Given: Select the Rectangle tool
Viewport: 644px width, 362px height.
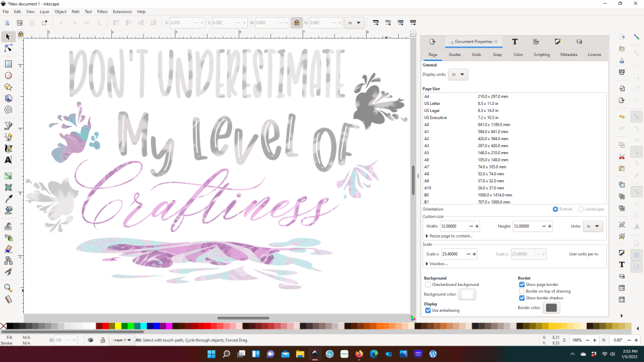Looking at the screenshot, I should 9,63.
